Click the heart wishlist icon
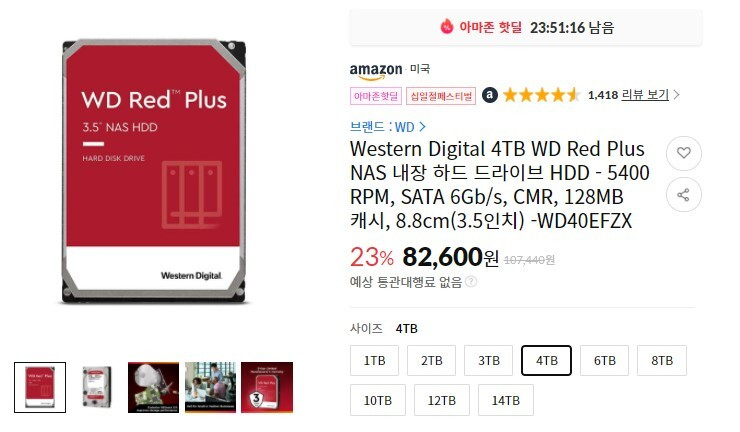The height and width of the screenshot is (432, 740). (683, 152)
